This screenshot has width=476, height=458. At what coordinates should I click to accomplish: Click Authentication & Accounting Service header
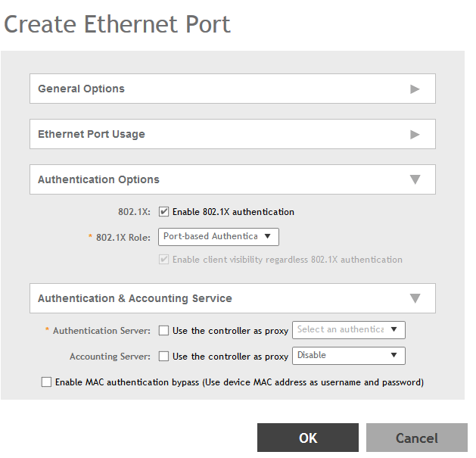tap(135, 298)
